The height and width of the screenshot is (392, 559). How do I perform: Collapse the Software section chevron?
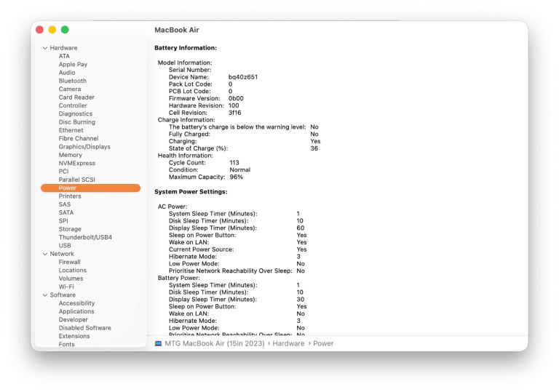pyautogui.click(x=45, y=295)
